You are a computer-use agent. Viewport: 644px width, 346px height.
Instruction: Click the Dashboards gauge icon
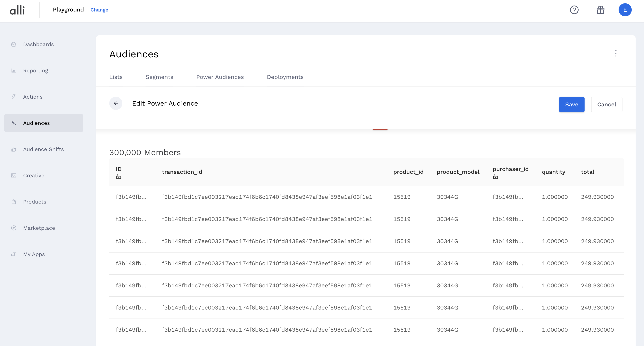(14, 44)
